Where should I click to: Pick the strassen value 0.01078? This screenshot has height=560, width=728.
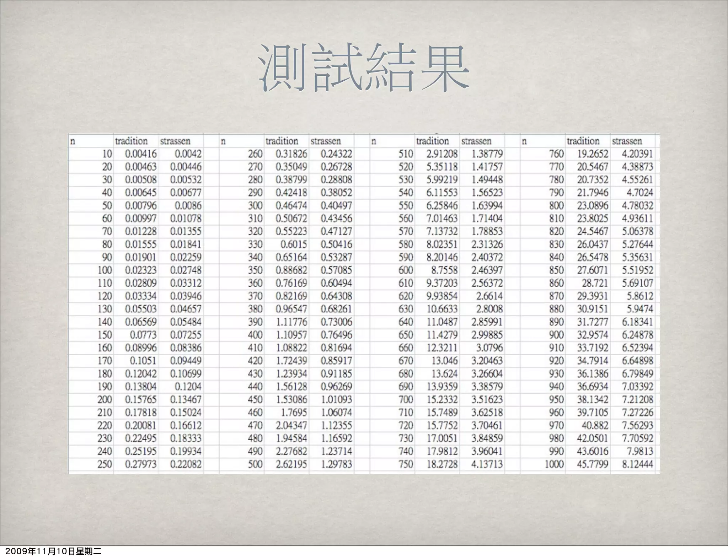click(x=186, y=219)
